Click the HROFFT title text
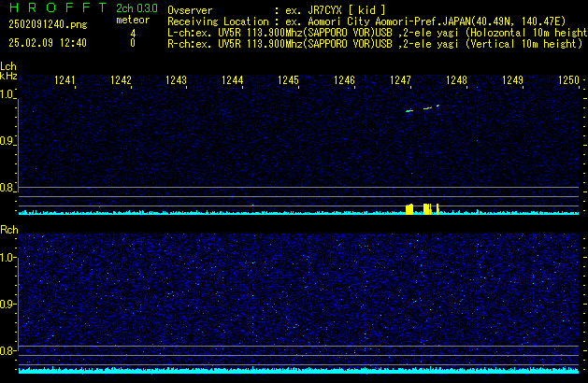Image resolution: width=588 pixels, height=383 pixels. (58, 7)
